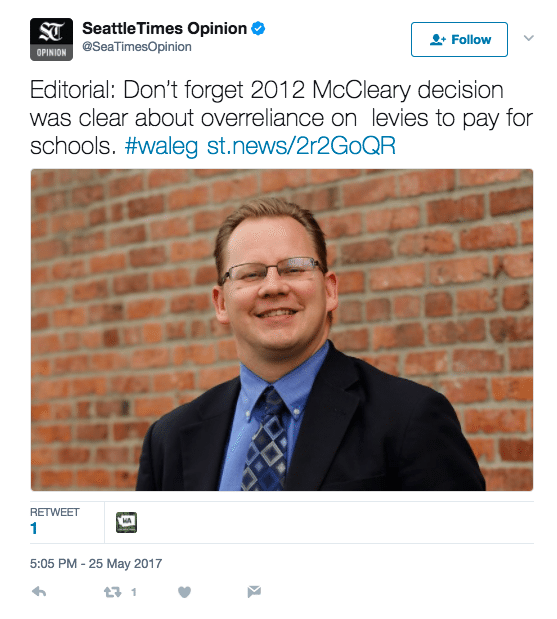Select the tweet text about McCleary decision
The height and width of the screenshot is (619, 557).
click(x=281, y=118)
